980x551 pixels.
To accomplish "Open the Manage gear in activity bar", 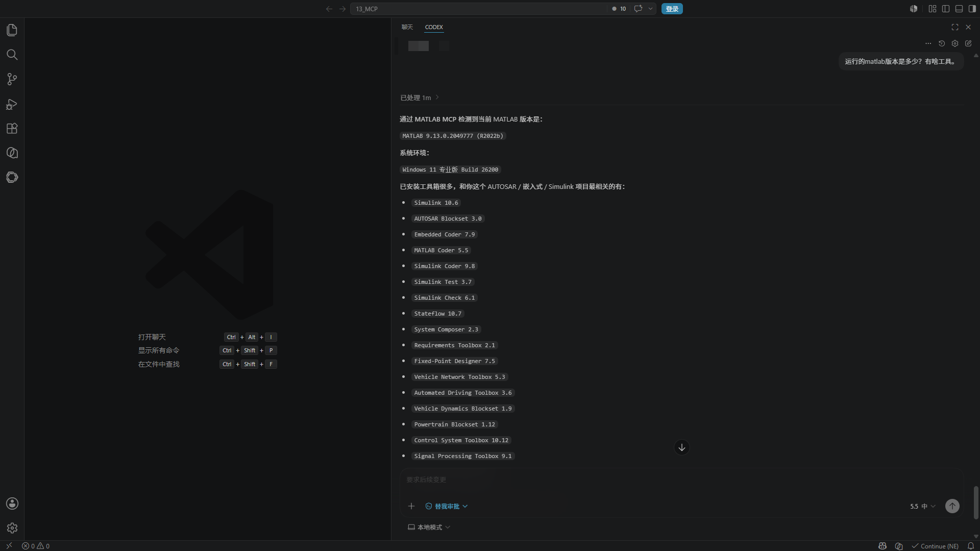I will 12,528.
